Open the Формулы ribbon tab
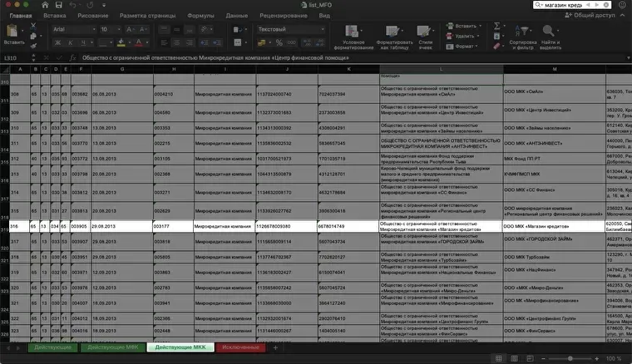This screenshot has height=364, width=632. click(x=200, y=16)
